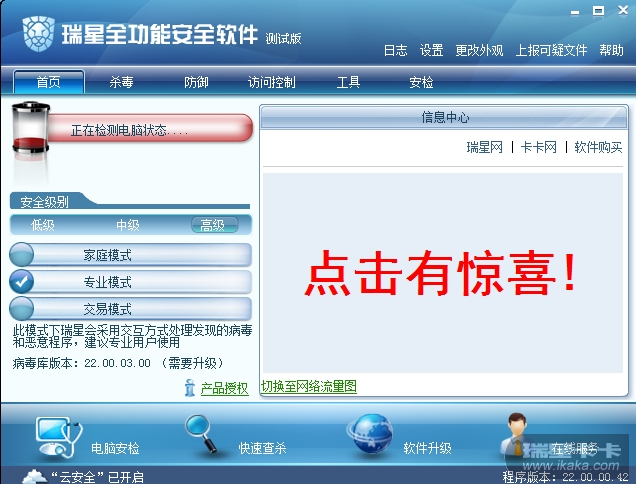Maximize the Rising window
The image size is (636, 484).
pos(598,11)
